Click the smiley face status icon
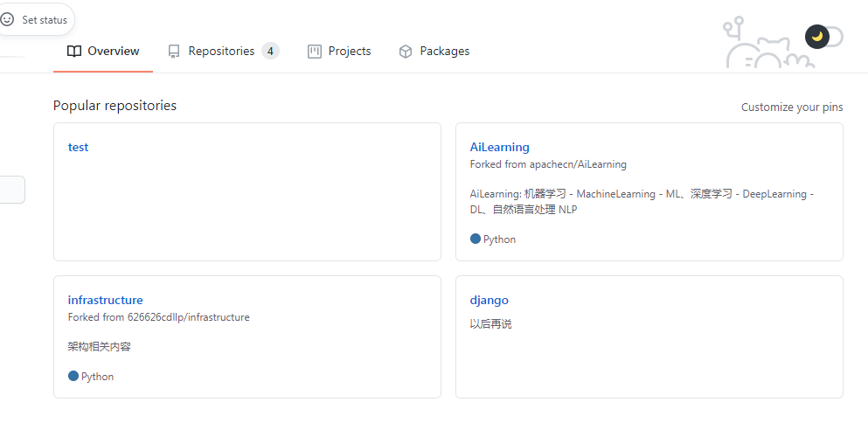Screen dimensions: 868x430 [7, 19]
